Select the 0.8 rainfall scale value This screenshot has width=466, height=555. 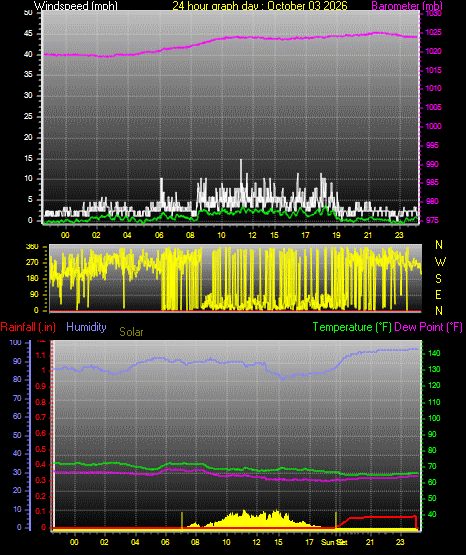tap(41, 402)
